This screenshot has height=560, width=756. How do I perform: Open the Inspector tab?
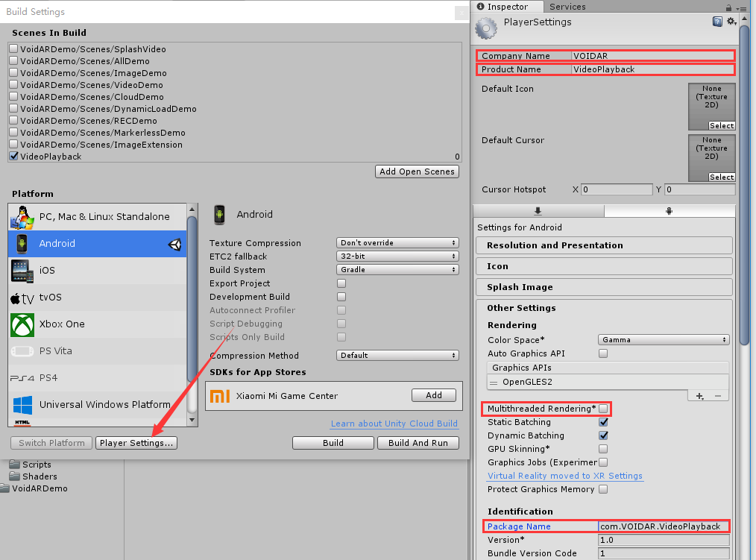tap(507, 6)
